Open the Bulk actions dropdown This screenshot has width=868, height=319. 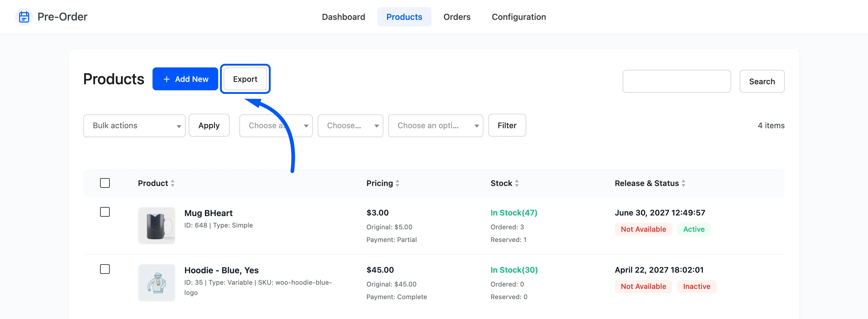pos(134,125)
